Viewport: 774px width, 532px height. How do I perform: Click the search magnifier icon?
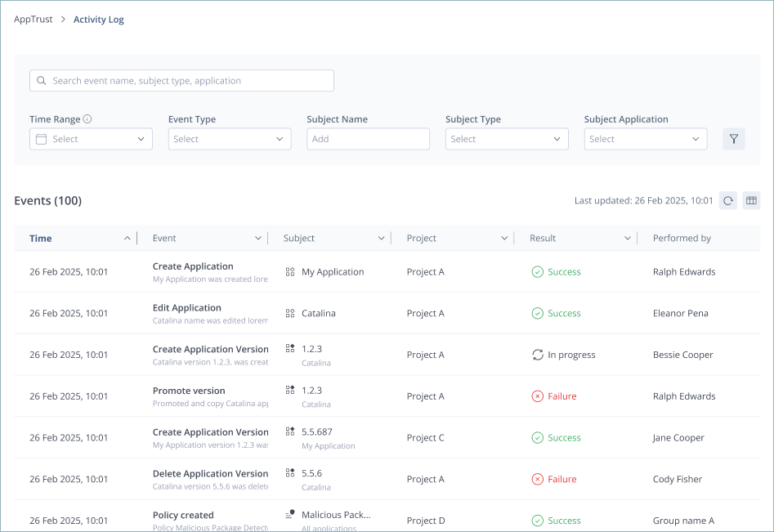(42, 80)
